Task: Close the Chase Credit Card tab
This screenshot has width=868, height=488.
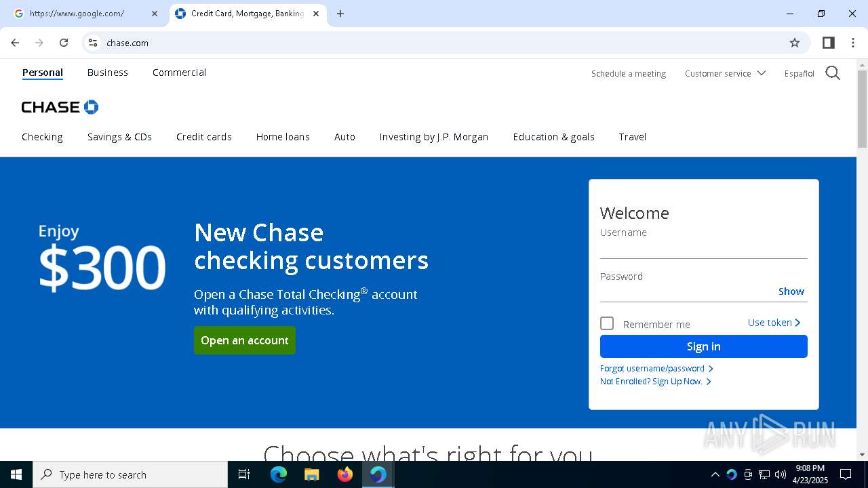Action: [315, 14]
